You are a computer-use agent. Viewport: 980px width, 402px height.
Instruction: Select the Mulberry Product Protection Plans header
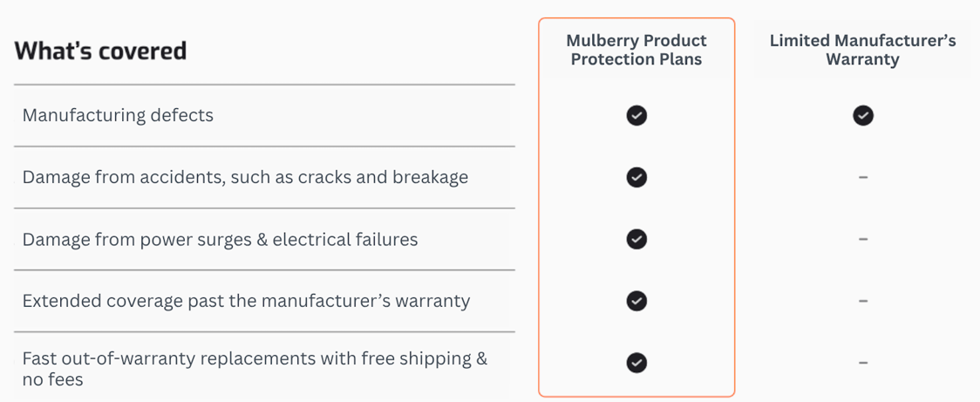(636, 50)
